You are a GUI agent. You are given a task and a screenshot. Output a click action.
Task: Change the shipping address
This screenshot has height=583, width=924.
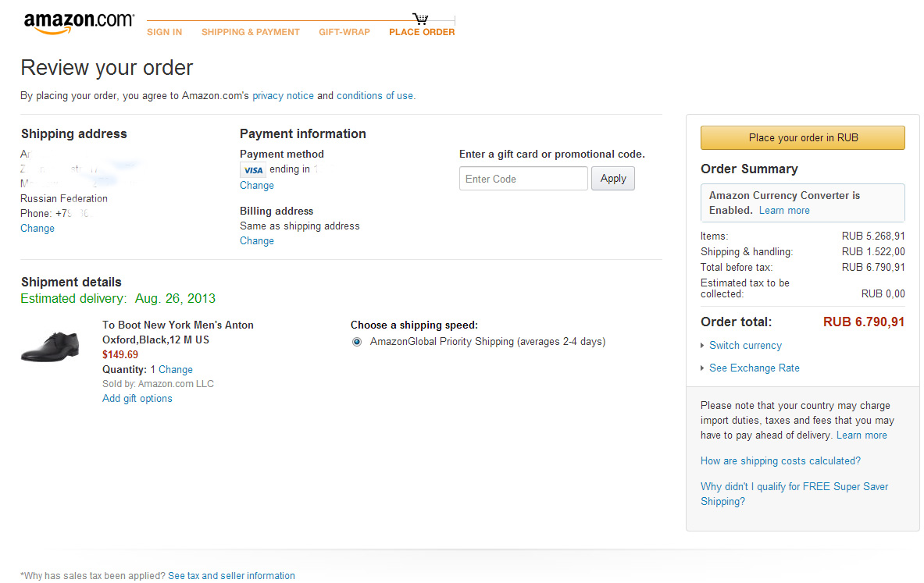37,229
